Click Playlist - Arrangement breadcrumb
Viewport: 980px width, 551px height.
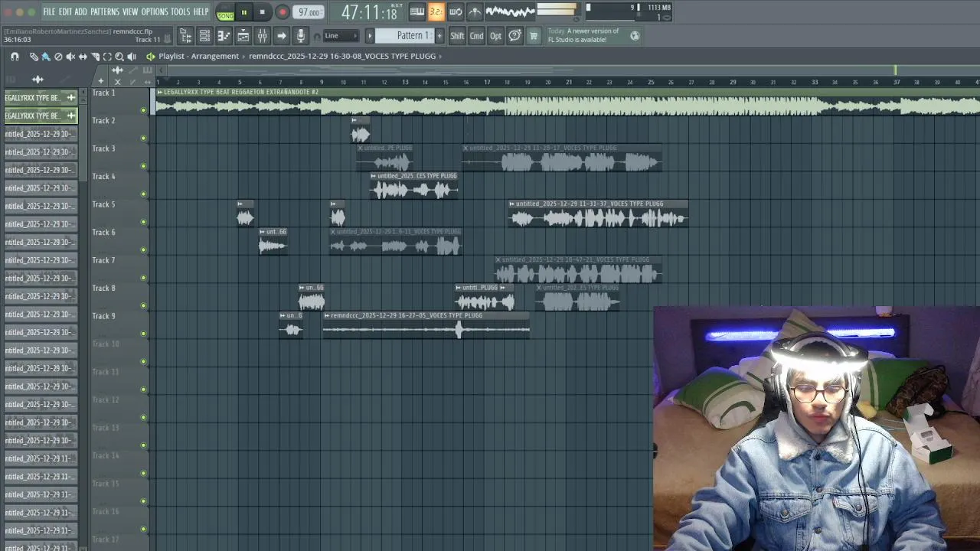199,57
